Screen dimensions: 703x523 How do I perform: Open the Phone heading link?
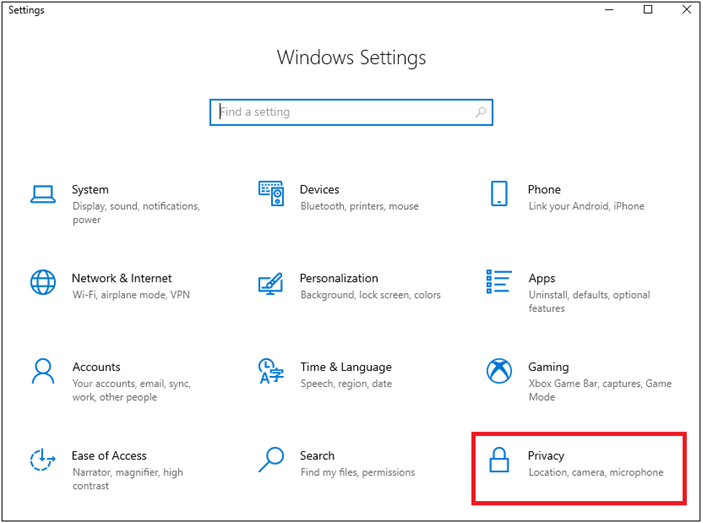(544, 190)
